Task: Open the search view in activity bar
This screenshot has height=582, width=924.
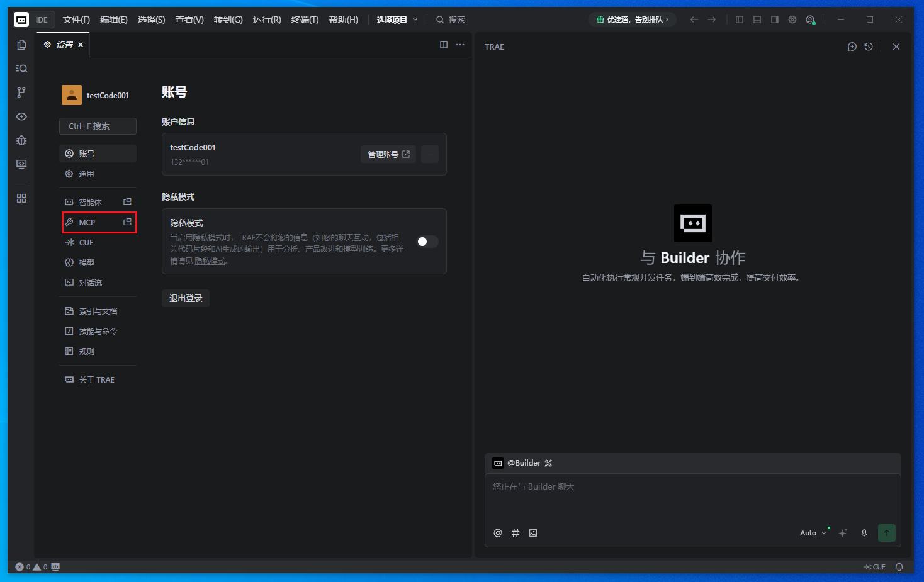Action: 21,69
